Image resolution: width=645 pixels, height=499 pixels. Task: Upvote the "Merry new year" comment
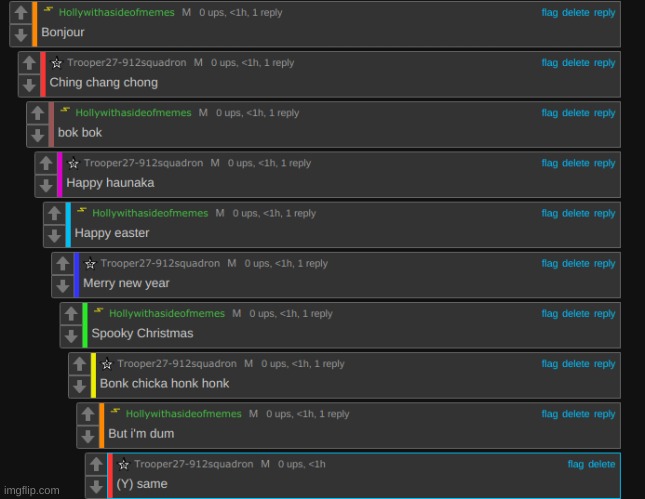click(x=61, y=264)
